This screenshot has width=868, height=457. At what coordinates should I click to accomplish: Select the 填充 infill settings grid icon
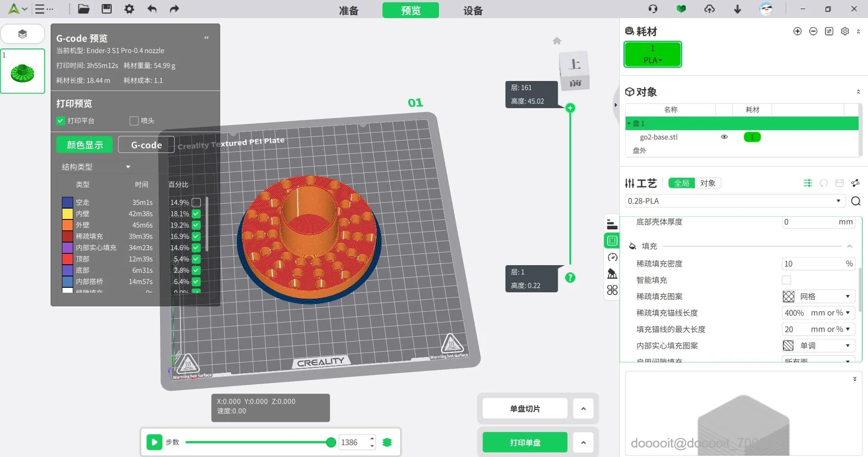click(612, 241)
